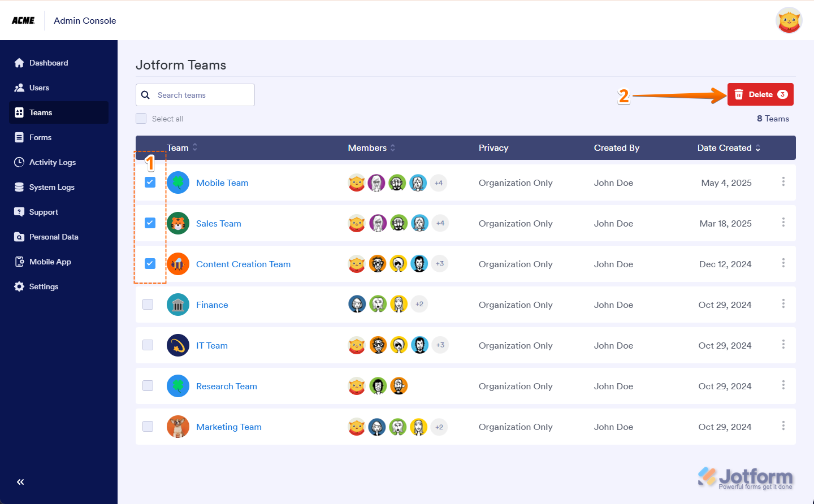Collapse the sidebar with the double chevron
Viewport: 814px width, 504px height.
click(x=20, y=482)
